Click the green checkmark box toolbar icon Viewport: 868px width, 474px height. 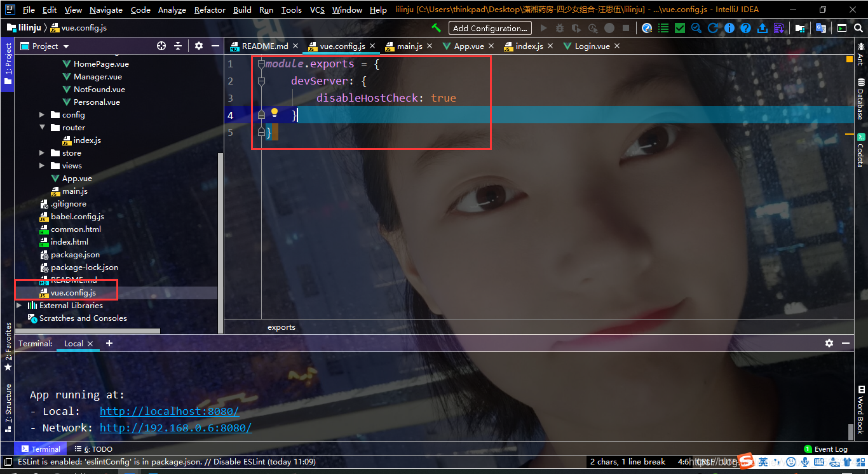pyautogui.click(x=680, y=28)
